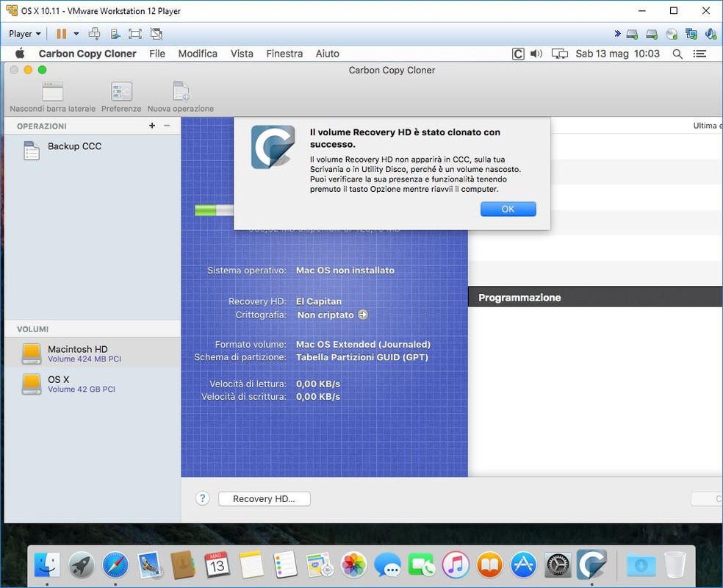Screen dimensions: 723x588
Task: Expand the VMware power options arrow
Action: (76, 34)
